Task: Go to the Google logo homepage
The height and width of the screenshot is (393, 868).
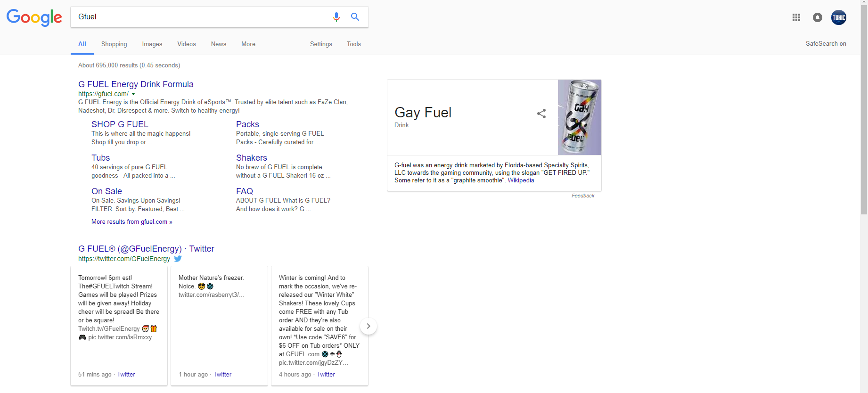Action: [x=34, y=17]
